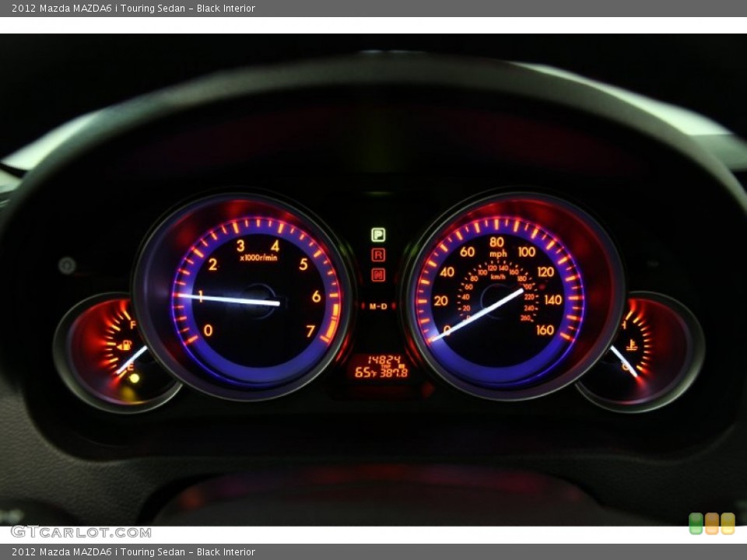Click the speedometer needle
The height and width of the screenshot is (560, 747).
[x=476, y=315]
